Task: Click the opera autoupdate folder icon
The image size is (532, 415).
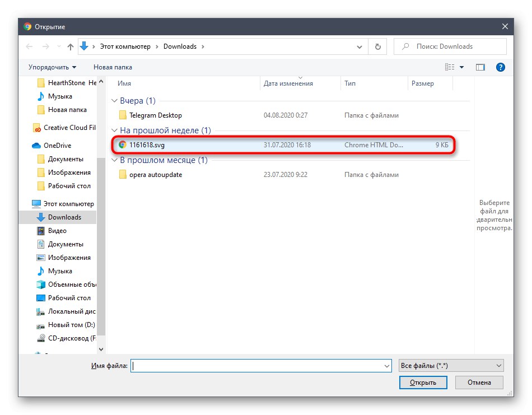Action: (x=123, y=175)
